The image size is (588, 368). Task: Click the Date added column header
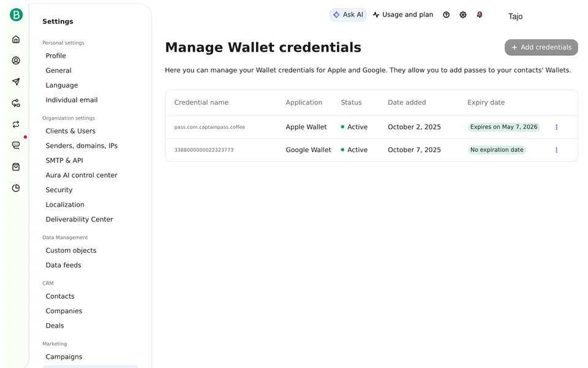pos(407,102)
